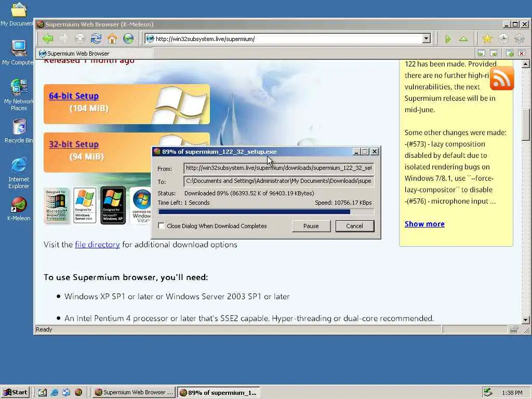Viewport: 532px width, 399px height.
Task: Switch to the next tab icon
Action: (x=494, y=54)
